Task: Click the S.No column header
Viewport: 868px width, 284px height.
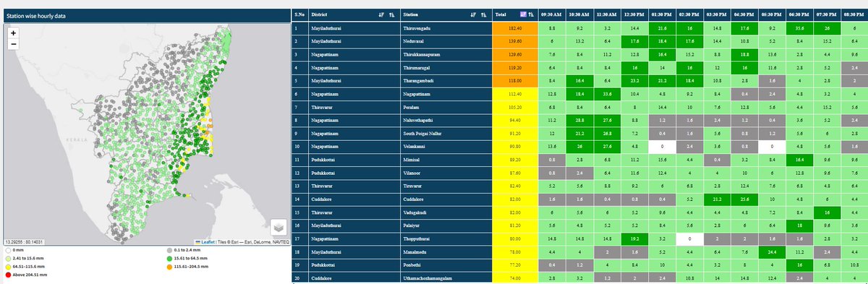Action: click(x=299, y=14)
